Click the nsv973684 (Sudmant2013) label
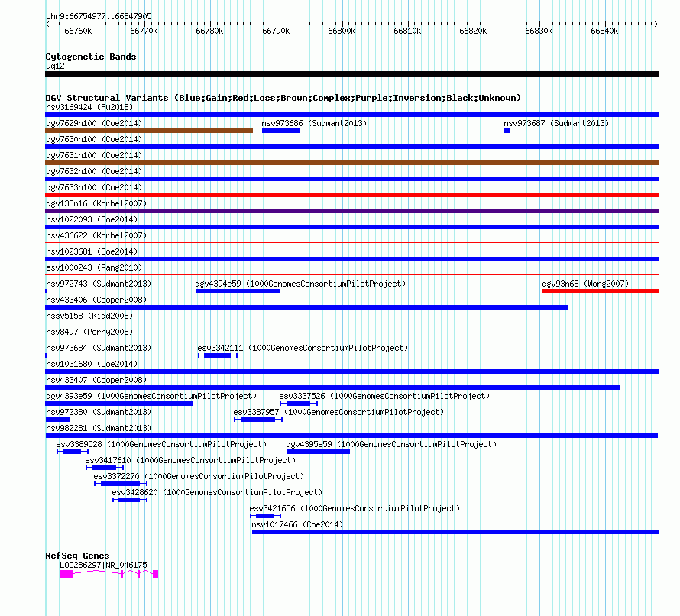 (x=99, y=348)
